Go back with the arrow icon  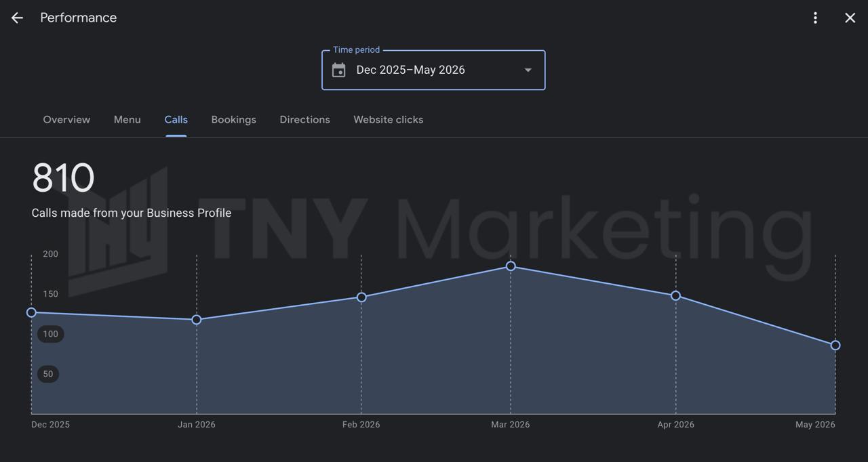coord(17,18)
